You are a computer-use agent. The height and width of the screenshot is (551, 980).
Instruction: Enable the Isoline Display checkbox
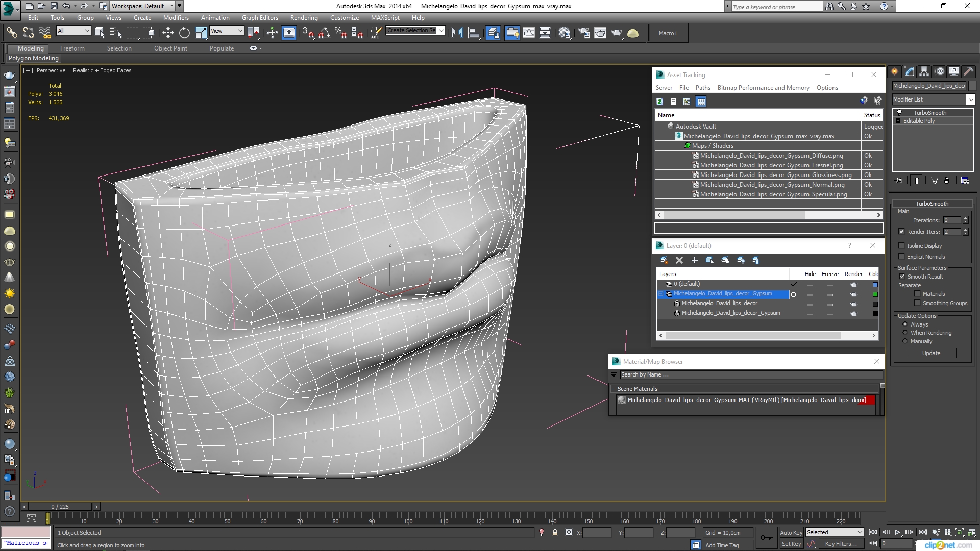pyautogui.click(x=902, y=245)
